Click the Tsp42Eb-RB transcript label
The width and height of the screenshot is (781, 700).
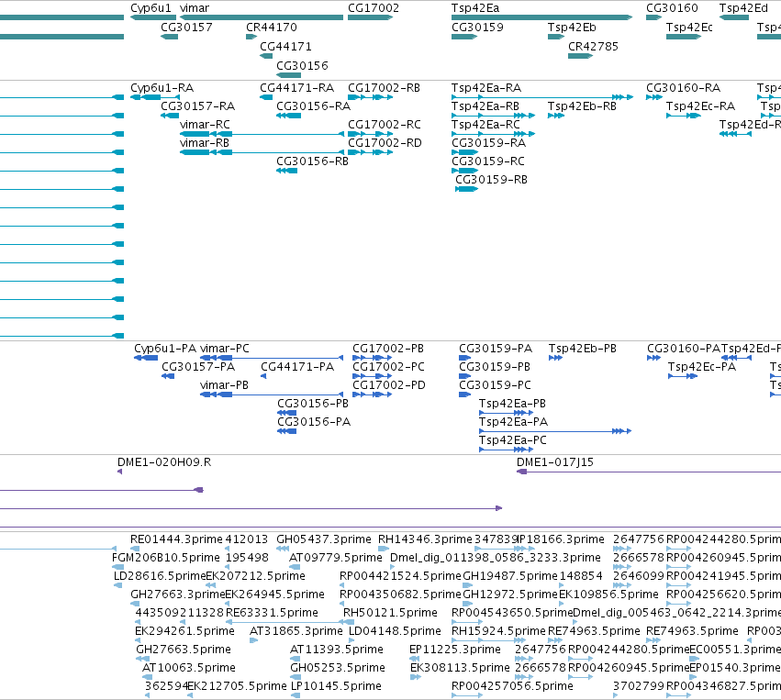pyautogui.click(x=582, y=106)
